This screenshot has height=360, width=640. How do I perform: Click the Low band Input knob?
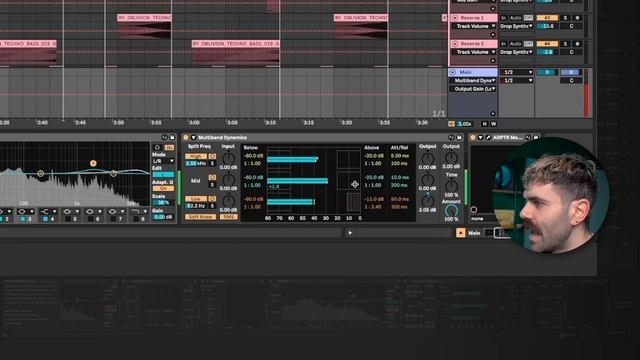[x=229, y=201]
